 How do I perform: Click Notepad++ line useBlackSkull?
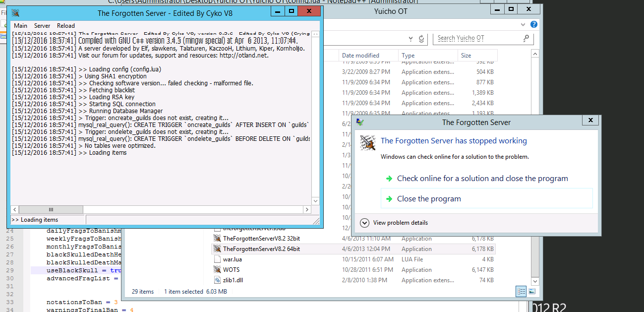(x=84, y=270)
